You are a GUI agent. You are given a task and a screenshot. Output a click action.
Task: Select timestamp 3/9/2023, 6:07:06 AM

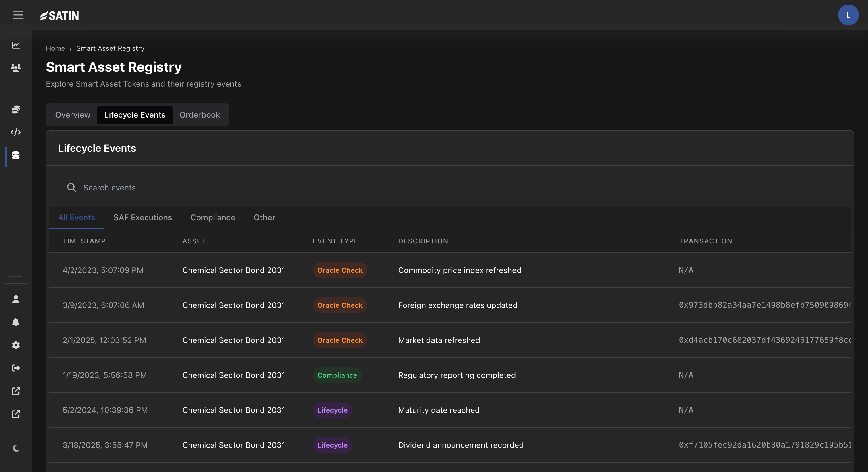103,305
